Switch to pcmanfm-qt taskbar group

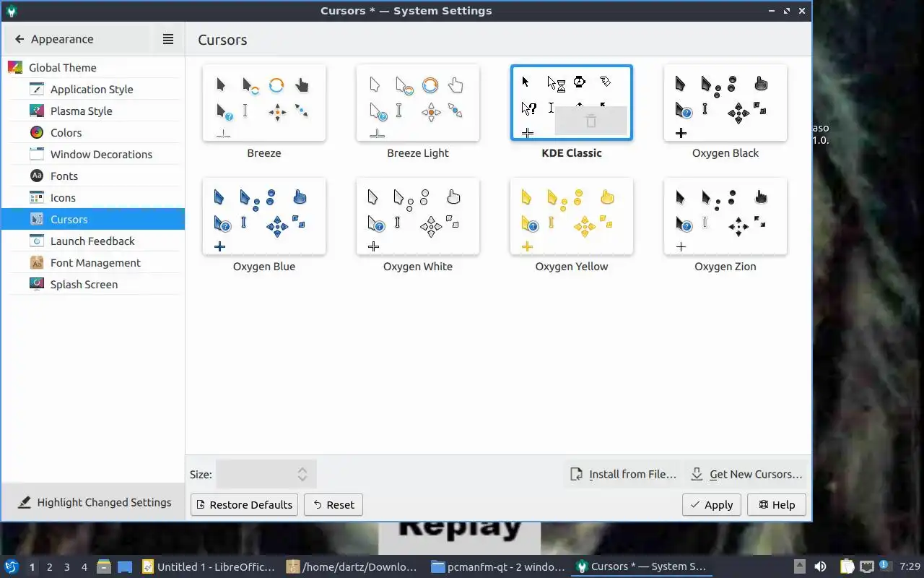(x=497, y=566)
